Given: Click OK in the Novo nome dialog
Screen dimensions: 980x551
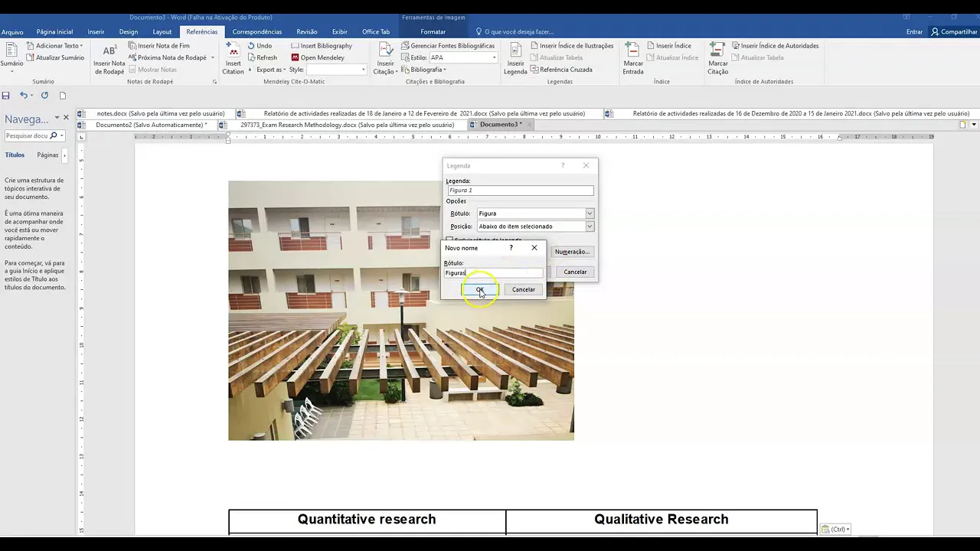Looking at the screenshot, I should [479, 289].
